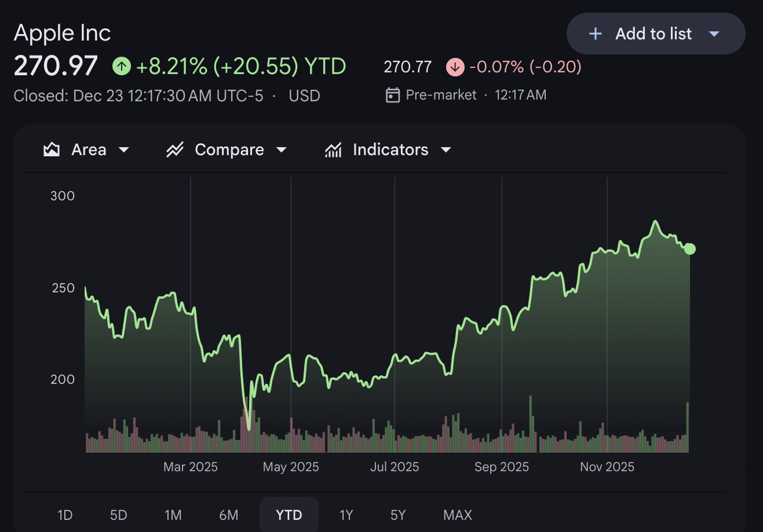This screenshot has height=532, width=763.
Task: Open the Indicators dropdown menu
Action: 445,150
